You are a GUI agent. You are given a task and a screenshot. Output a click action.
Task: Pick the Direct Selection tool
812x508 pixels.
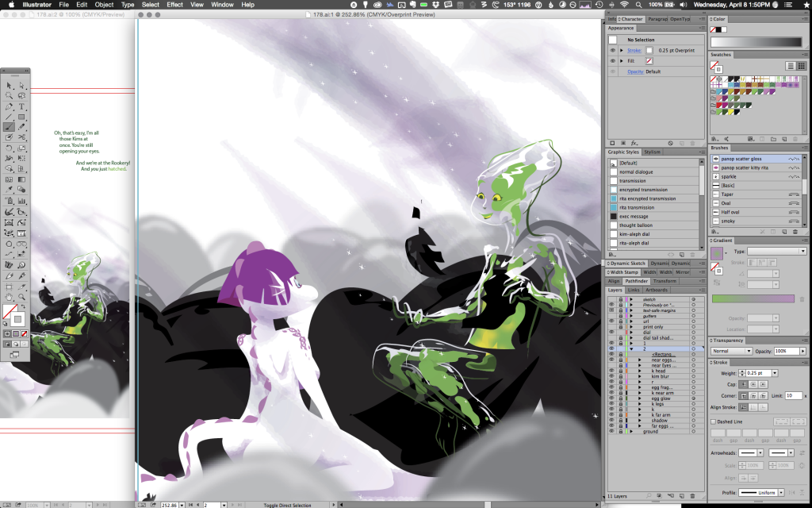(22, 86)
